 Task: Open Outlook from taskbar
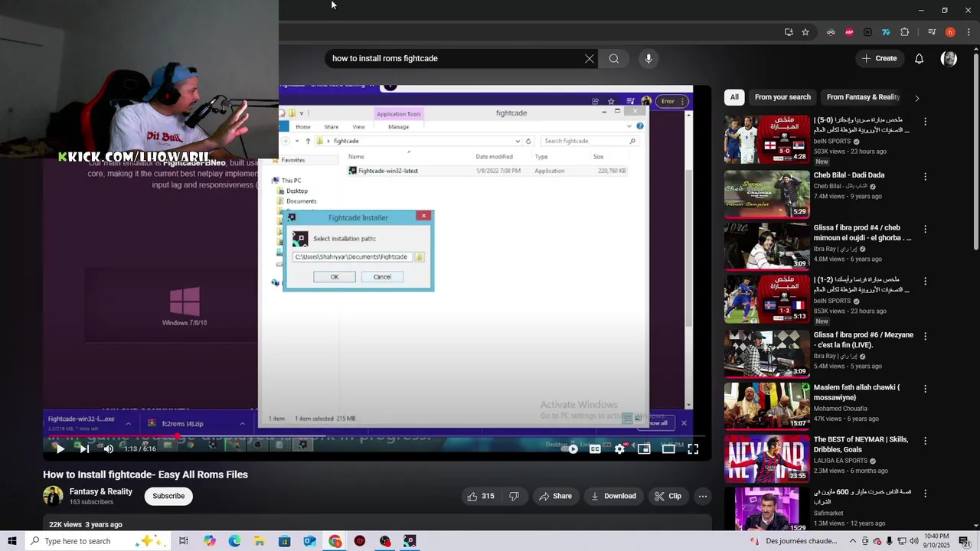[309, 541]
